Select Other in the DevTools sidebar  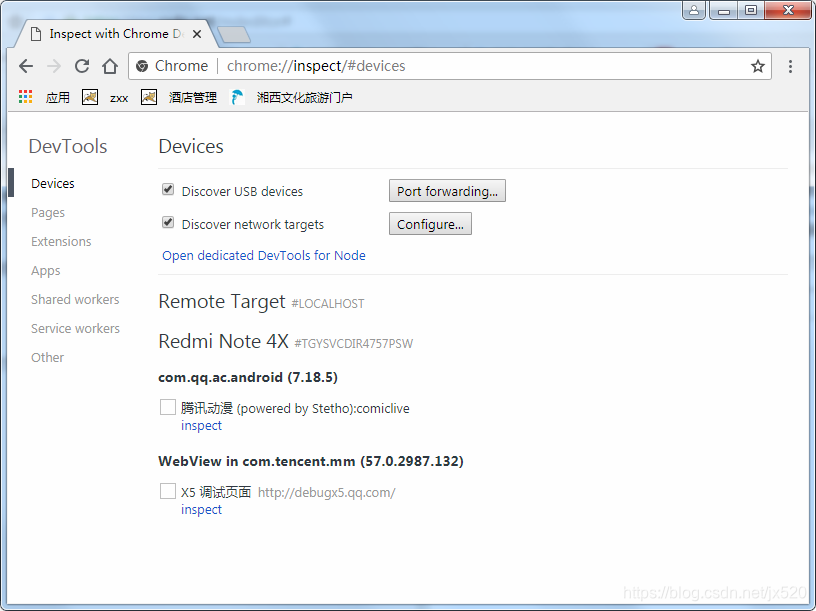[47, 358]
